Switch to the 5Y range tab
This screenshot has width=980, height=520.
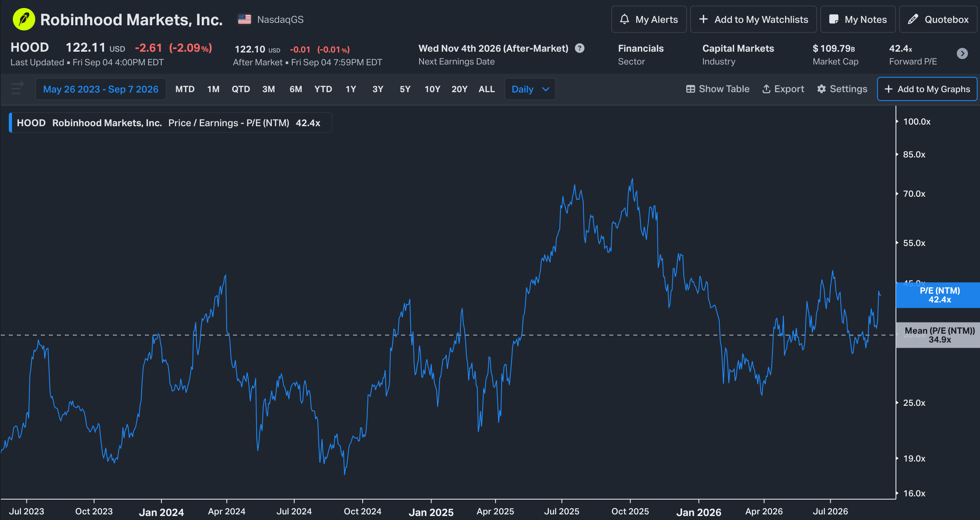405,89
